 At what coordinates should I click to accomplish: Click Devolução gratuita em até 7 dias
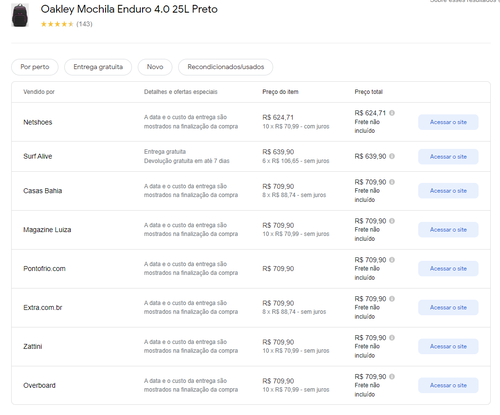coord(187,161)
